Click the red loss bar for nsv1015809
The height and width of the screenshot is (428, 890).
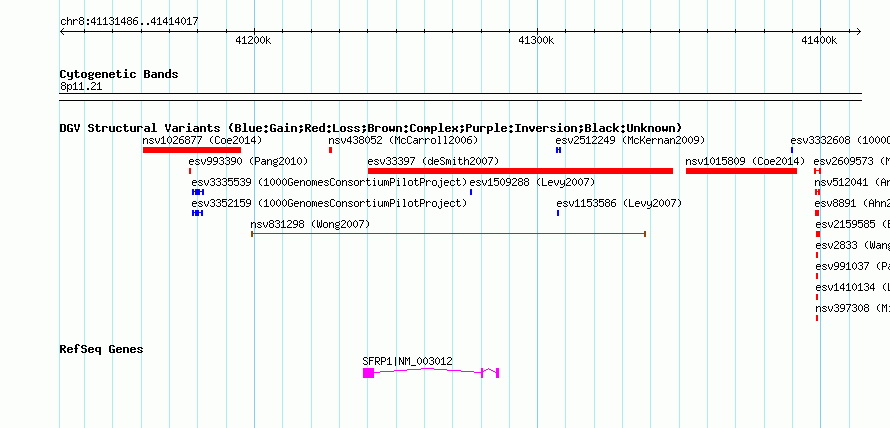click(x=741, y=171)
